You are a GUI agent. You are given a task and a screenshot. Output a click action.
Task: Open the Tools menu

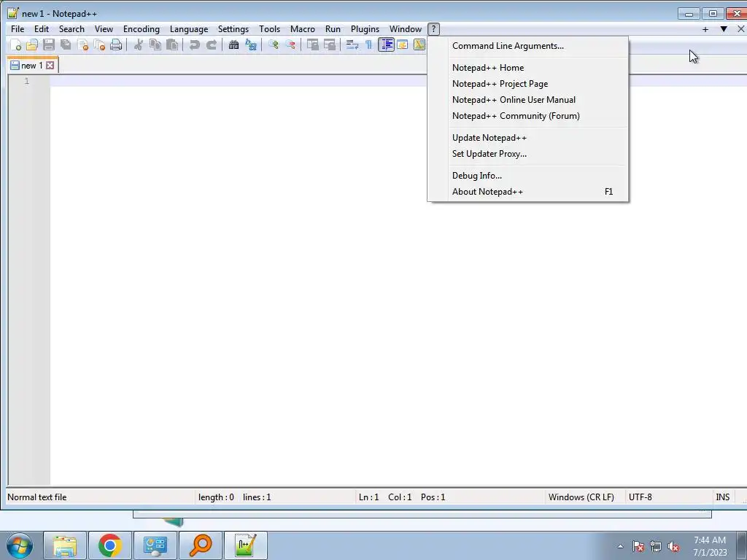(x=269, y=29)
